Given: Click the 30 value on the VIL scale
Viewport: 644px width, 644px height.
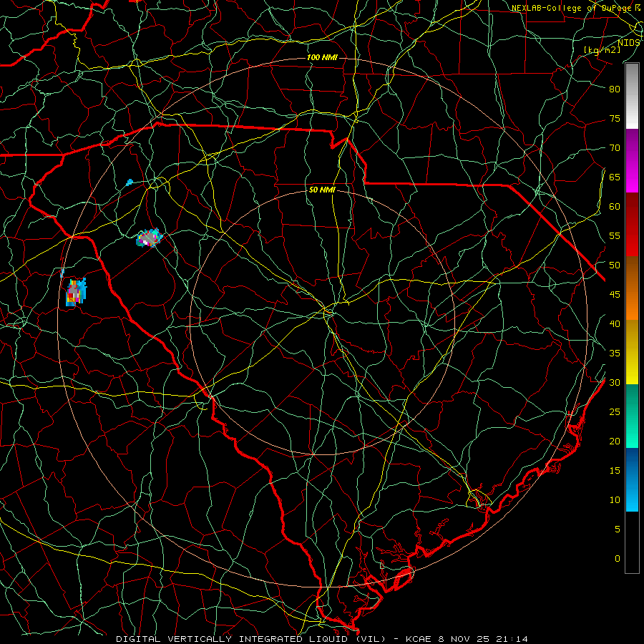Looking at the screenshot, I should [615, 382].
